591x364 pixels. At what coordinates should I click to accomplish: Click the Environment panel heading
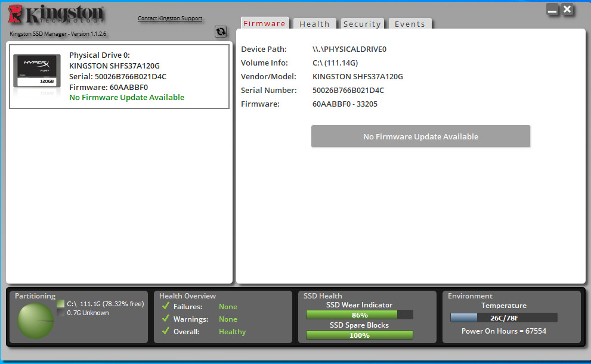(x=470, y=296)
